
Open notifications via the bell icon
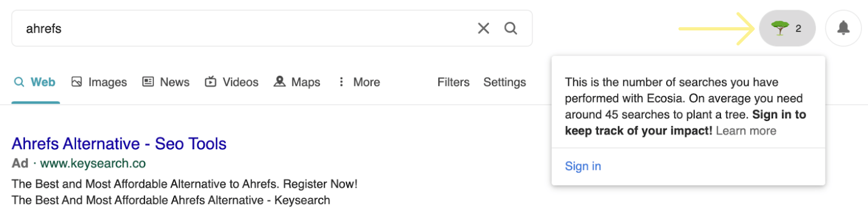[x=843, y=28]
